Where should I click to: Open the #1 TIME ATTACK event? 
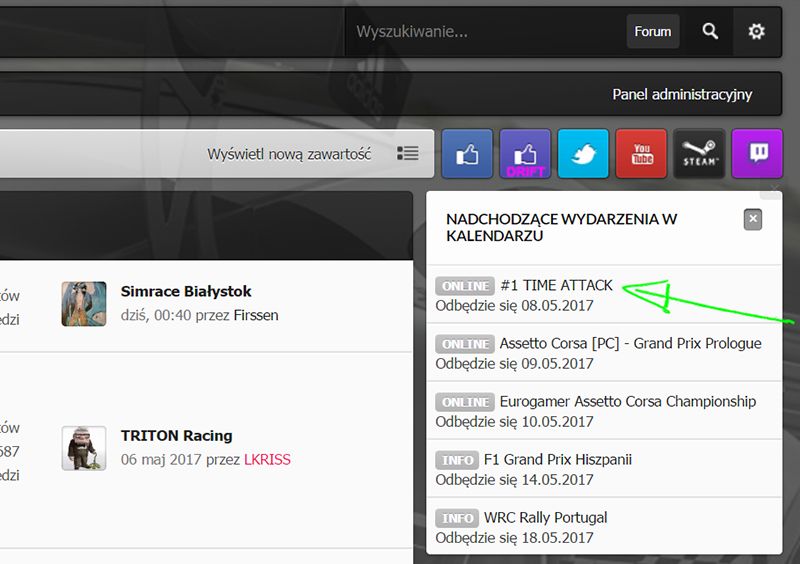[556, 286]
